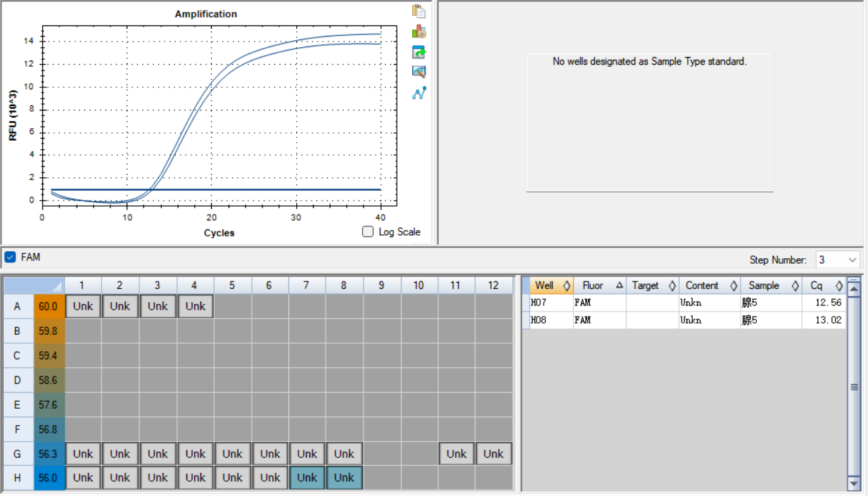Select plate row A header
Viewport: 868px width, 496px height.
coord(18,306)
